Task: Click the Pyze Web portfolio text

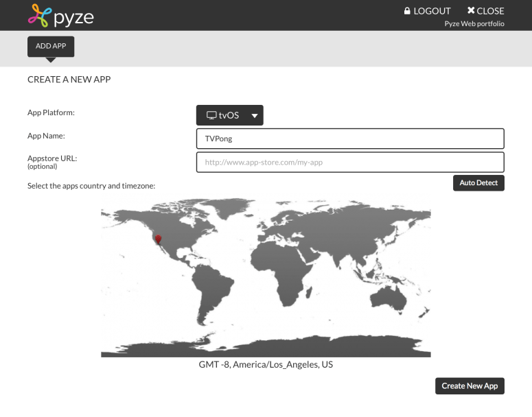Action: [x=474, y=24]
